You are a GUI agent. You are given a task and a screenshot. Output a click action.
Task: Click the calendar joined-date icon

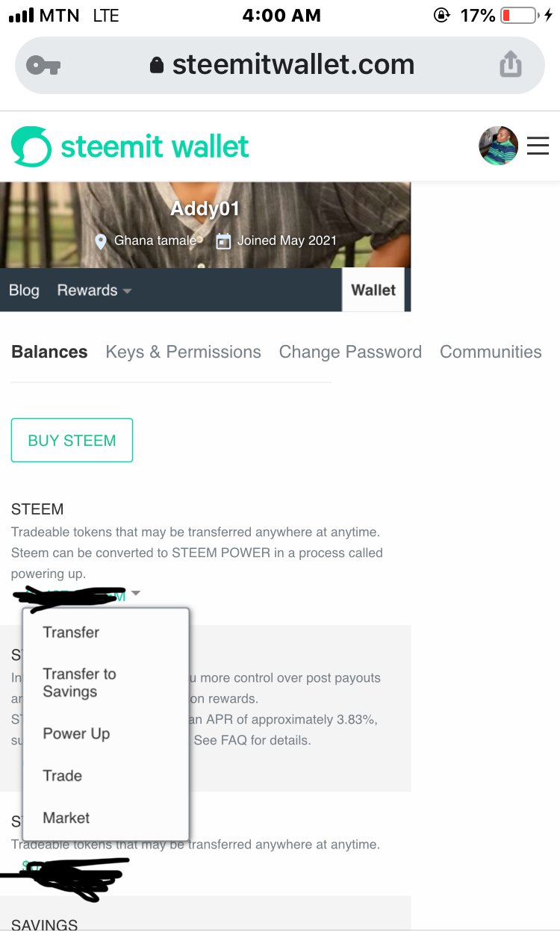pyautogui.click(x=223, y=241)
